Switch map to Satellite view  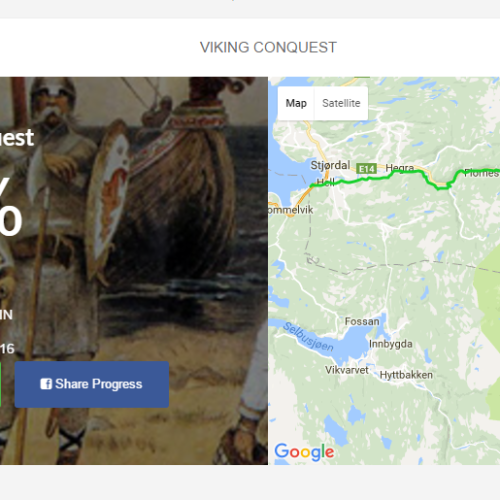341,103
